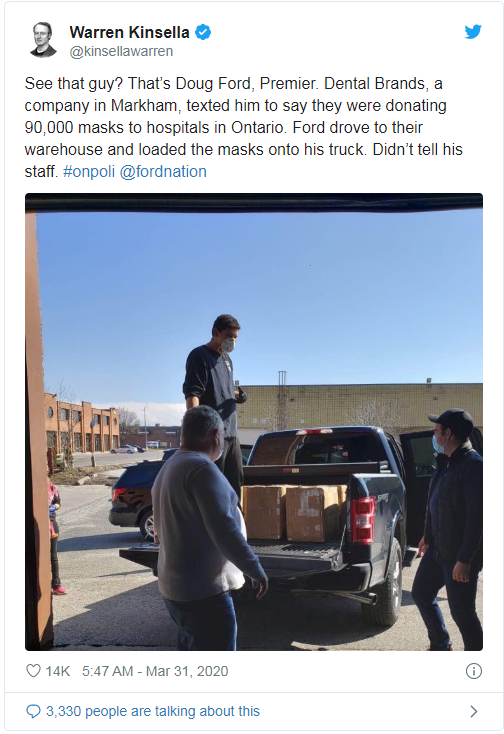
Task: Expand the conversation with the right chevron
Action: point(474,711)
